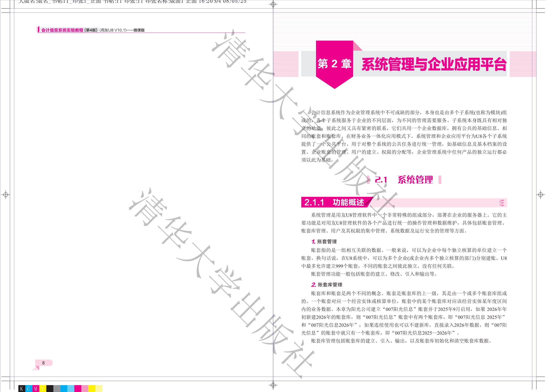Click the gray swatch in color bar
The width and height of the screenshot is (546, 392).
57,388
